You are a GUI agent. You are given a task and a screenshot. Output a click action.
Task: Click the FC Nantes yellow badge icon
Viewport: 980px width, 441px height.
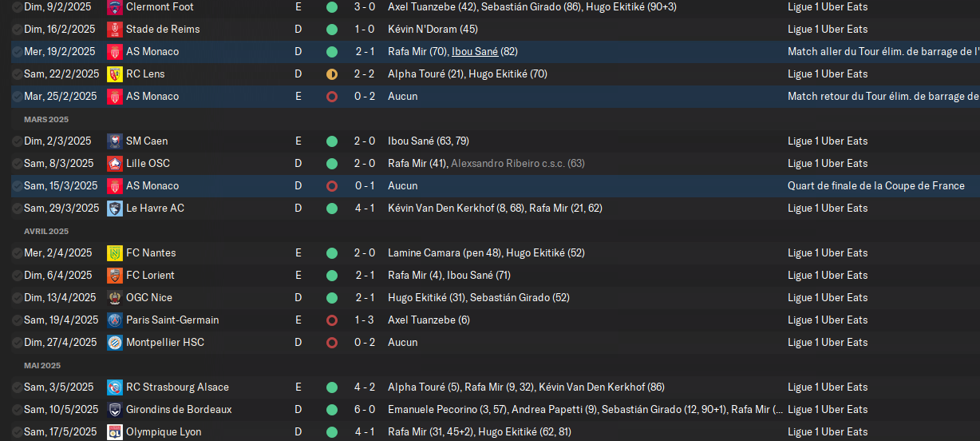pyautogui.click(x=114, y=253)
